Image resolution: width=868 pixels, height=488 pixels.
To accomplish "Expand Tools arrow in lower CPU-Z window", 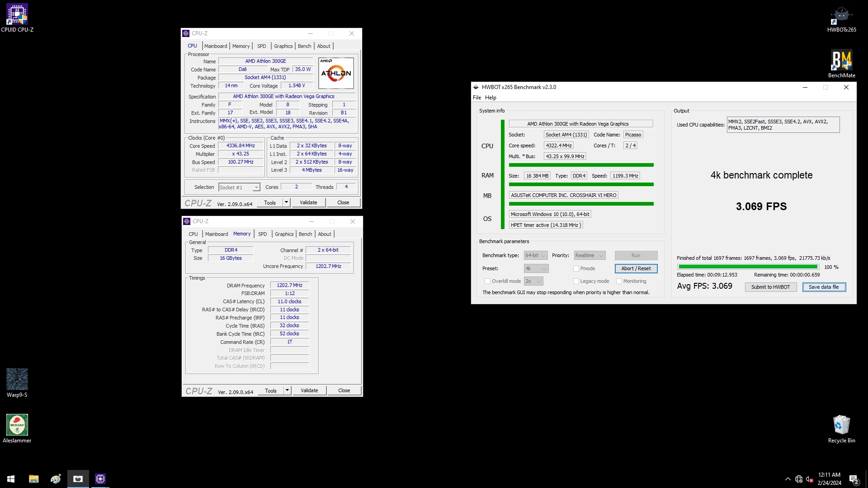I will 287,390.
